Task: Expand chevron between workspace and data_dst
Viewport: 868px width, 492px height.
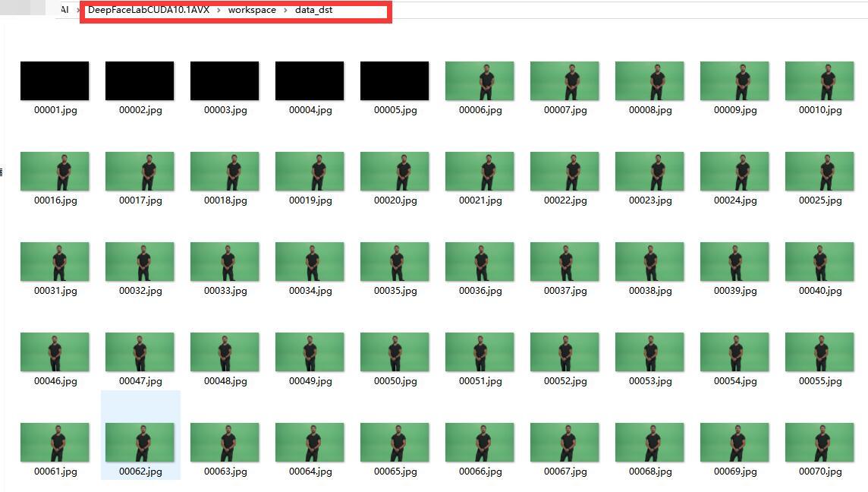Action: coord(285,10)
